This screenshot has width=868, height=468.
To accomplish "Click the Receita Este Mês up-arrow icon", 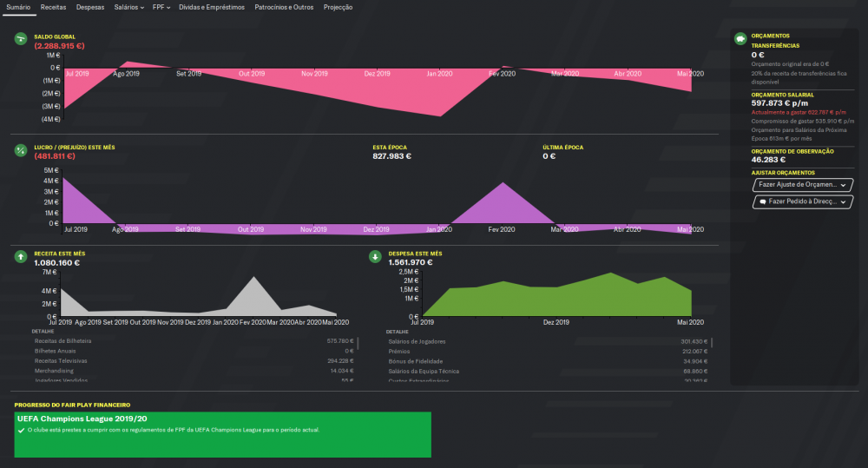I will point(21,256).
